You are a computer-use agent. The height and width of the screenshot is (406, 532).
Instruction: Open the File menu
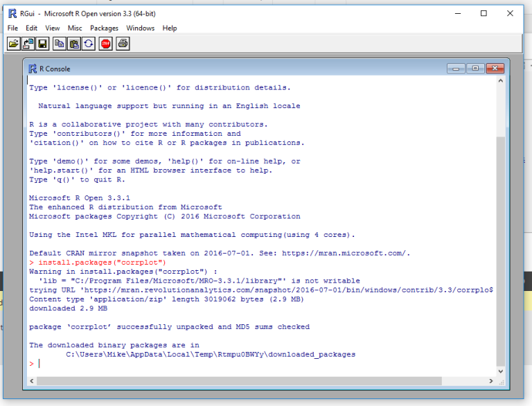pyautogui.click(x=12, y=28)
